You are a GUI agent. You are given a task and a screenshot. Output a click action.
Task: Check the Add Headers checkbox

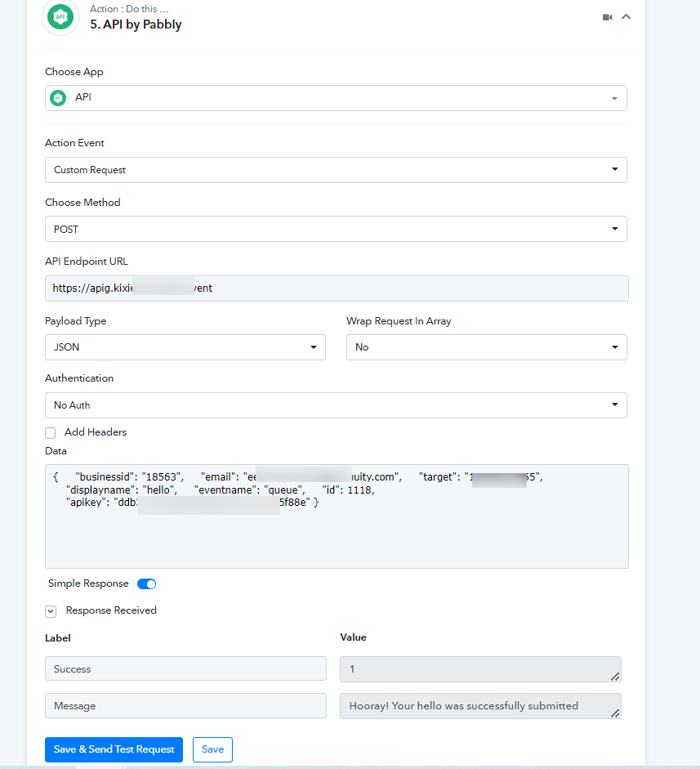point(51,432)
